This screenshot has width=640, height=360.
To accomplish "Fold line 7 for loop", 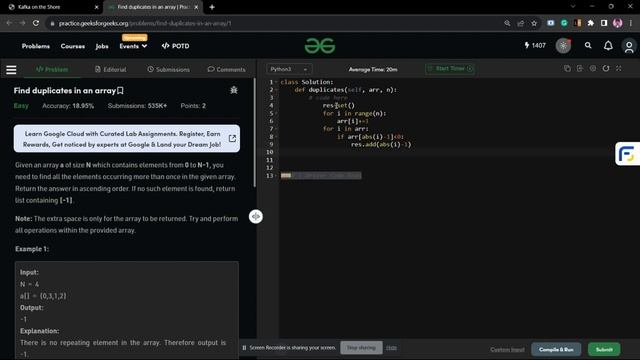I will pyautogui.click(x=276, y=129).
